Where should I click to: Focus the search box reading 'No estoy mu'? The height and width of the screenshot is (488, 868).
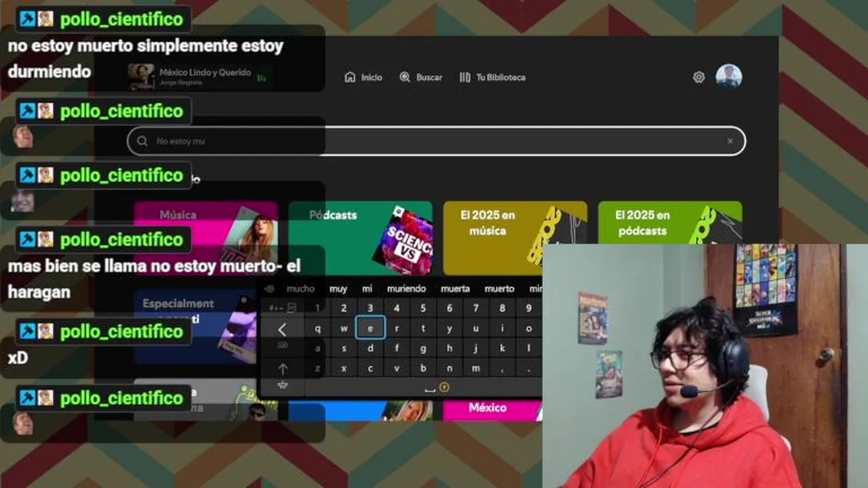pos(436,141)
